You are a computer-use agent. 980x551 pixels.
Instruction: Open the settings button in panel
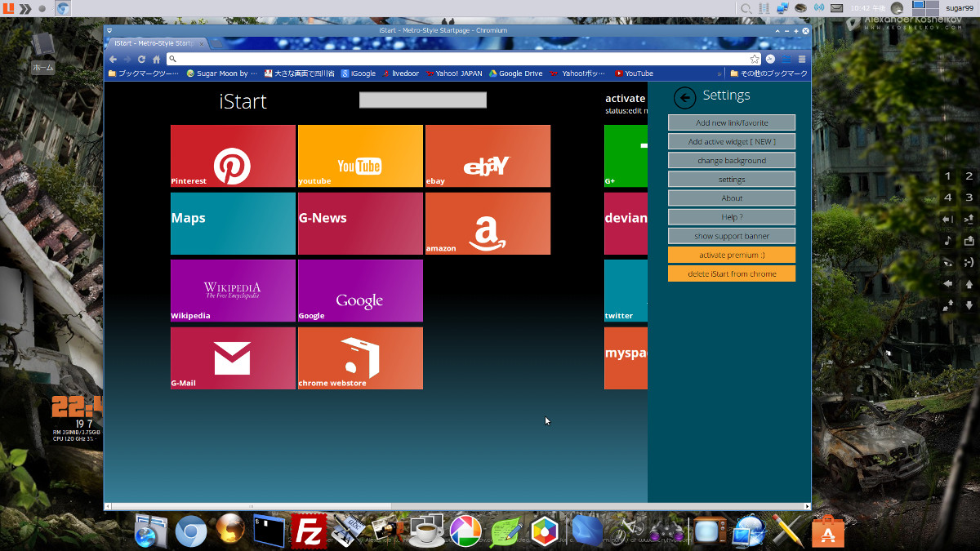(x=732, y=179)
